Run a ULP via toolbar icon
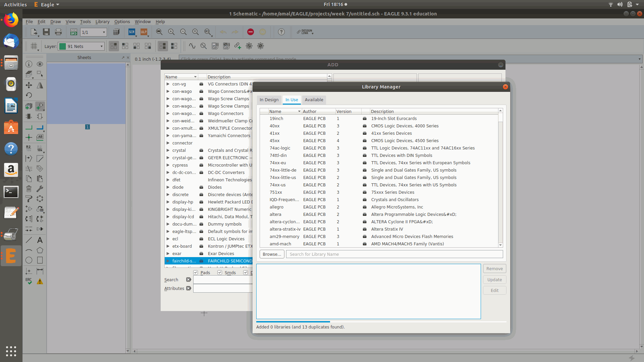Image resolution: width=644 pixels, height=362 pixels. click(x=144, y=32)
